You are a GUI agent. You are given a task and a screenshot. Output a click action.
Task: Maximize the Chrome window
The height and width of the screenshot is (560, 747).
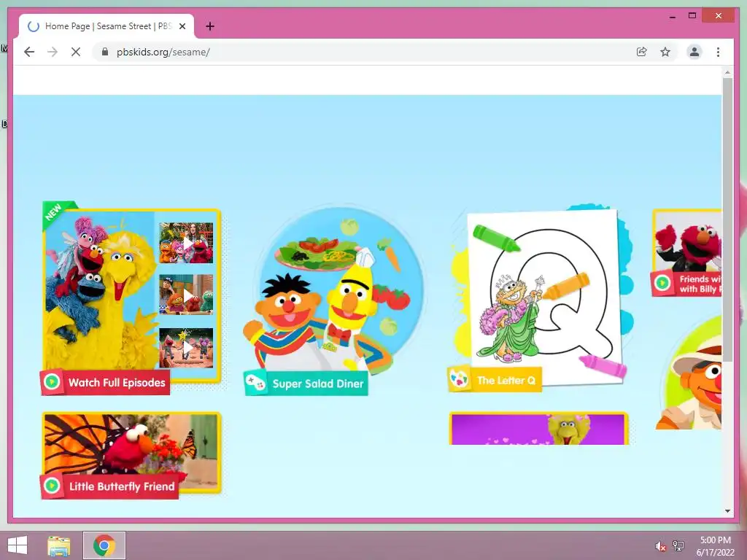pos(692,16)
